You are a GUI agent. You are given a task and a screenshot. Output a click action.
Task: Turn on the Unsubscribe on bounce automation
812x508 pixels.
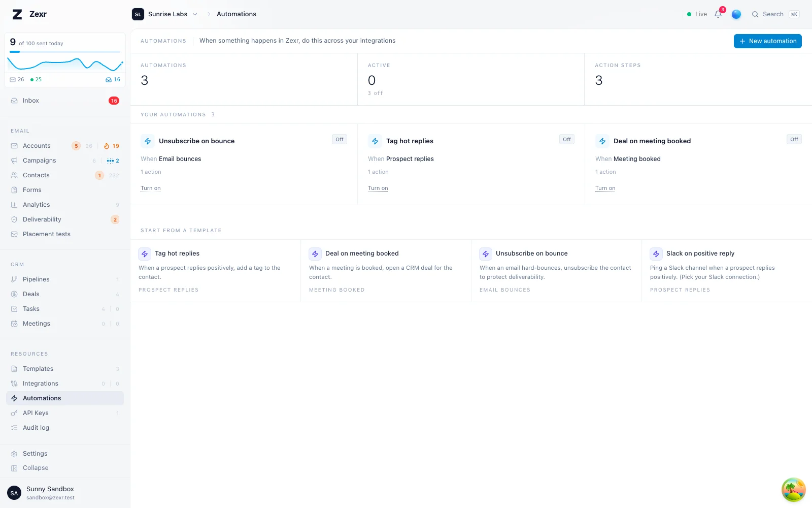point(151,188)
